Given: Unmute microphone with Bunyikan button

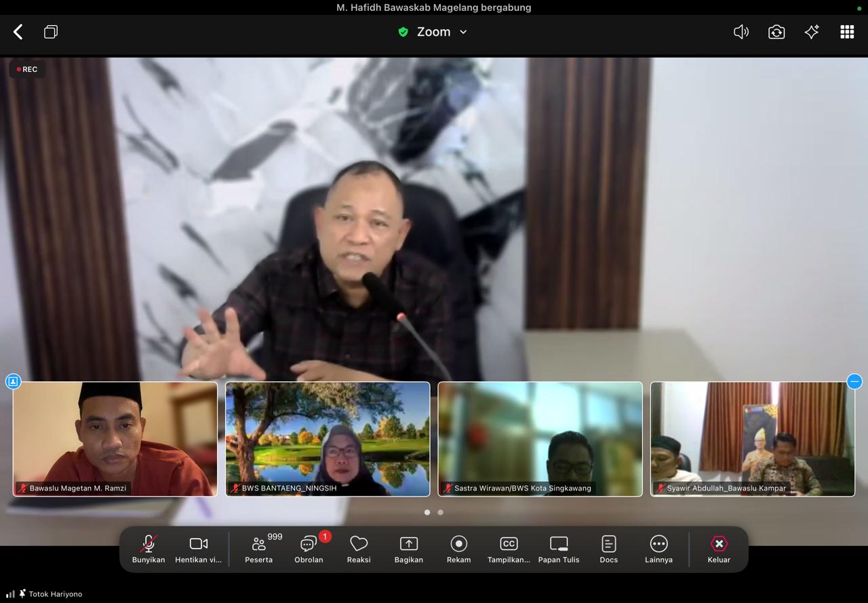Looking at the screenshot, I should 149,549.
